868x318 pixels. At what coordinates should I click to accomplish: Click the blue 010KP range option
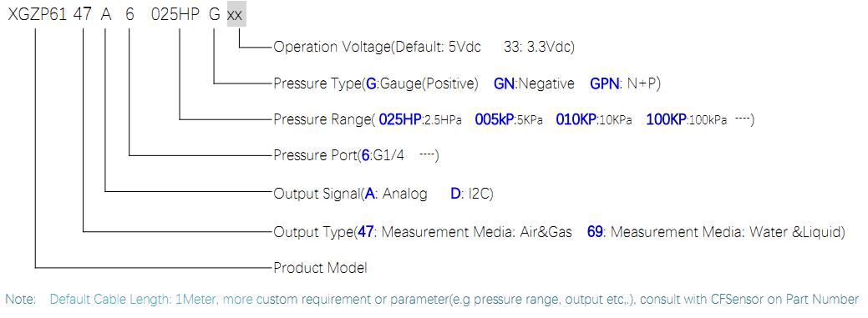(x=576, y=120)
